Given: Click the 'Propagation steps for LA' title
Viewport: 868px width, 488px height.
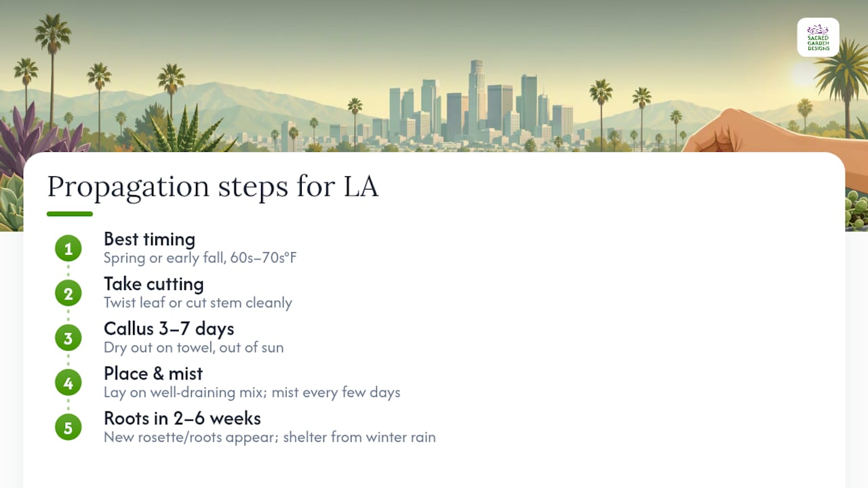Looking at the screenshot, I should point(212,186).
